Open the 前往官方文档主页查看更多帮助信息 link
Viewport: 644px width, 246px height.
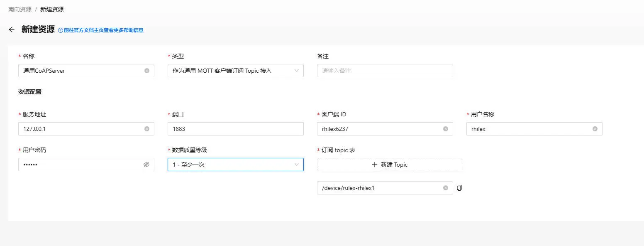104,30
